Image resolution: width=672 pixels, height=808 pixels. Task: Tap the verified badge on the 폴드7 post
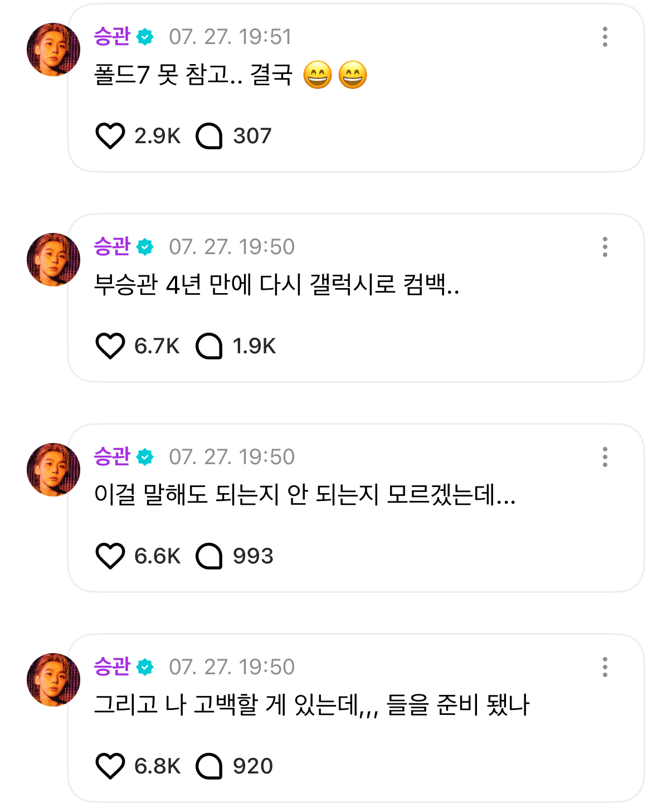(145, 37)
